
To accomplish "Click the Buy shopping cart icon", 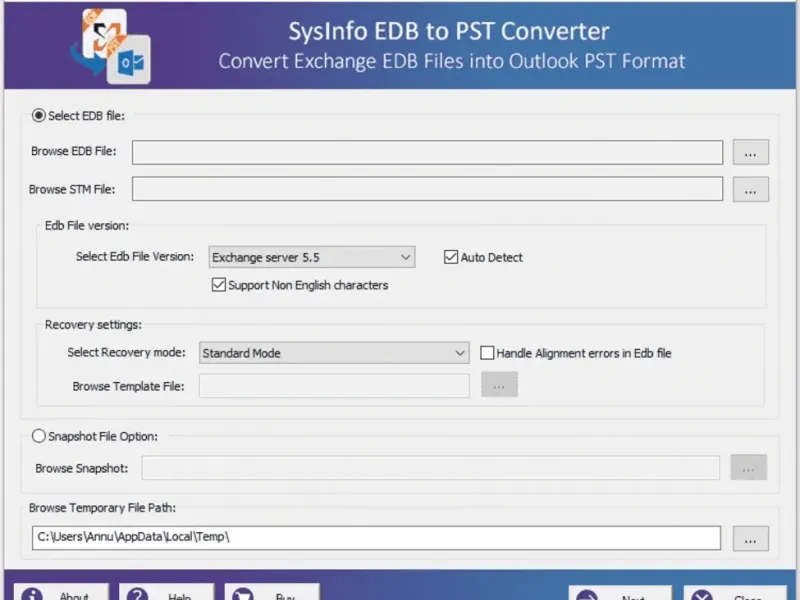I will (x=243, y=594).
